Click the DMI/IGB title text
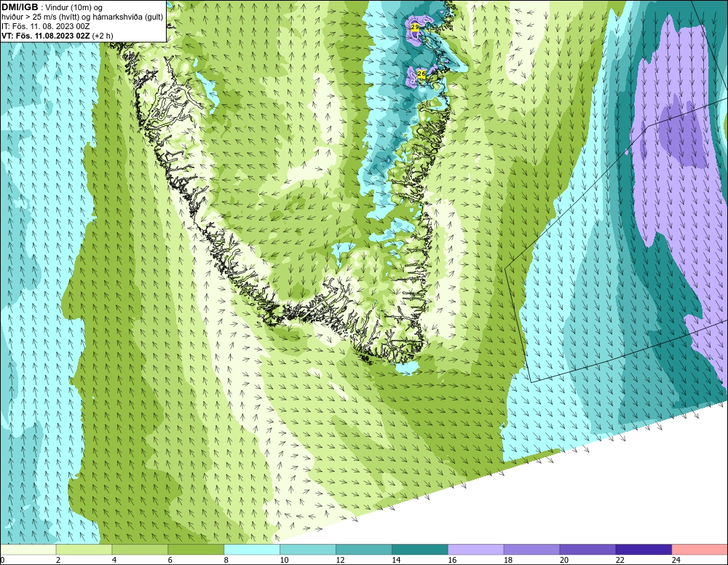The height and width of the screenshot is (565, 728). (20, 7)
